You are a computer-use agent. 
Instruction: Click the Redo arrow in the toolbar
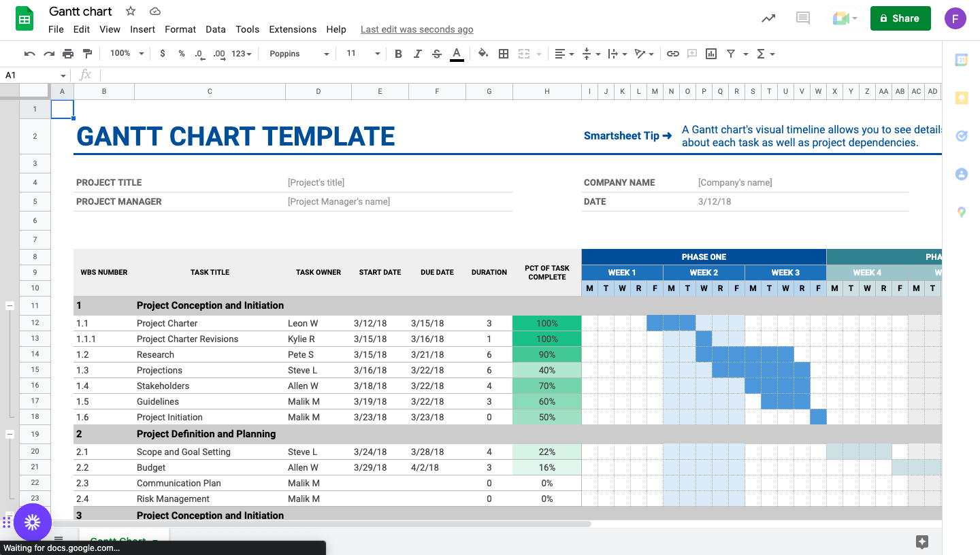click(x=48, y=54)
